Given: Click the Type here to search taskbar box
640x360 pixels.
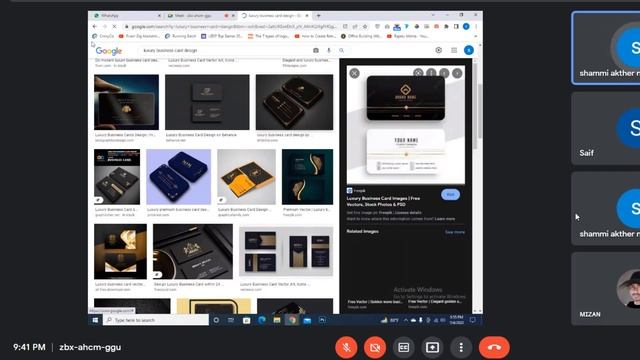Looking at the screenshot, I should pyautogui.click(x=156, y=320).
